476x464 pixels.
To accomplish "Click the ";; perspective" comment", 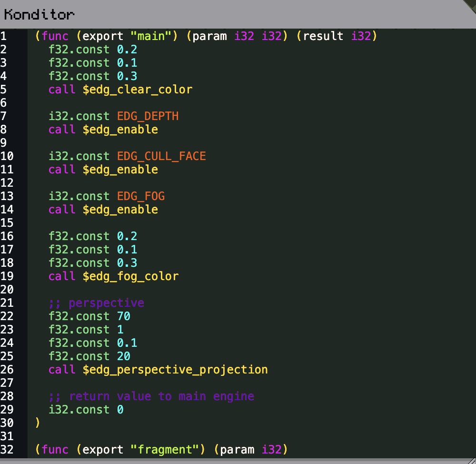I will (96, 303).
